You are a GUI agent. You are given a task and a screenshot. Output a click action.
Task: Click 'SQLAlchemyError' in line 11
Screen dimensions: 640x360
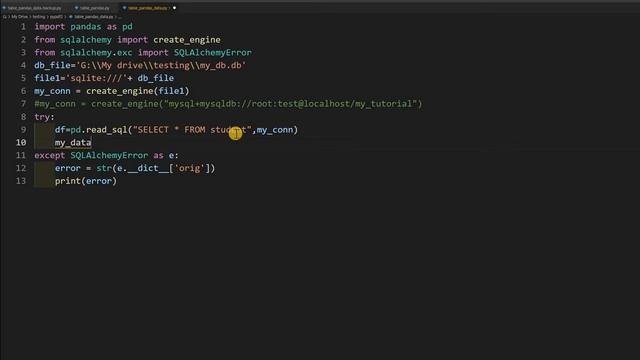(x=109, y=156)
